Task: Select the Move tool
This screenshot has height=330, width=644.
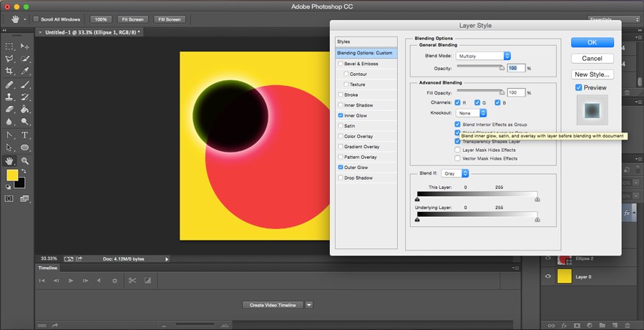Action: pos(24,47)
